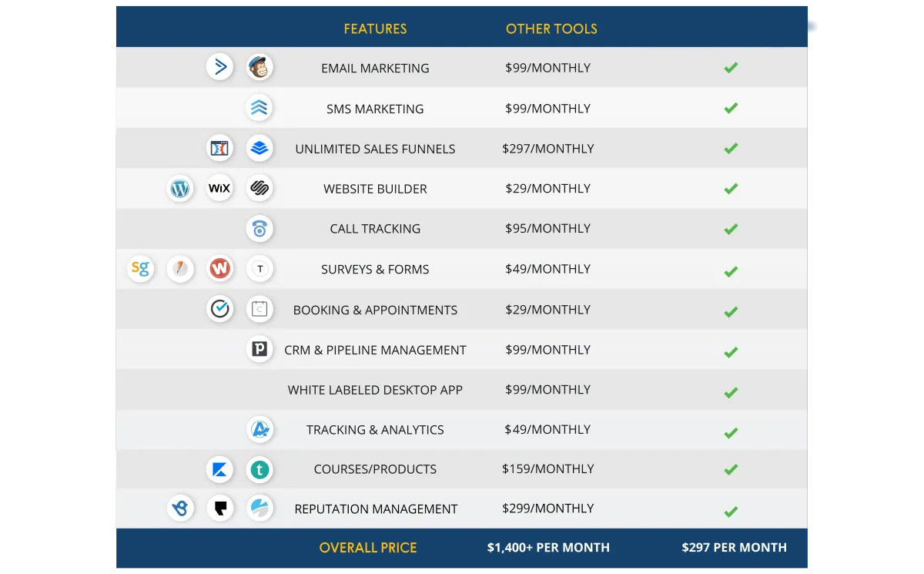
Task: Click the $297 PER MONTH total
Action: tap(734, 548)
